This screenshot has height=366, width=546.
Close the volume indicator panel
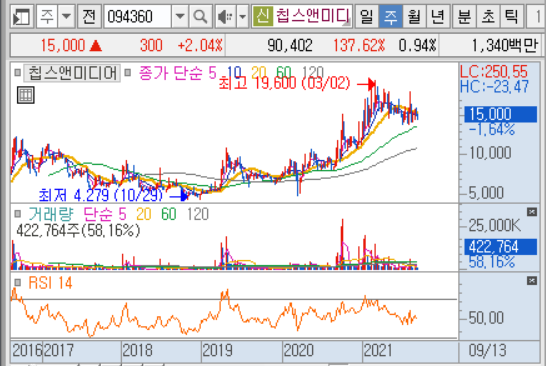[x=532, y=212]
